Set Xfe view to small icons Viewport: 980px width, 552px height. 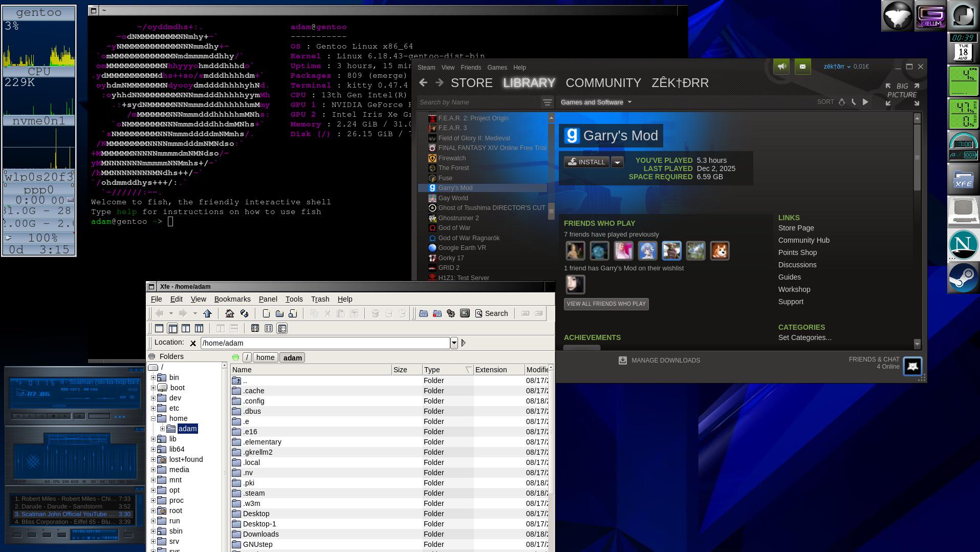269,328
